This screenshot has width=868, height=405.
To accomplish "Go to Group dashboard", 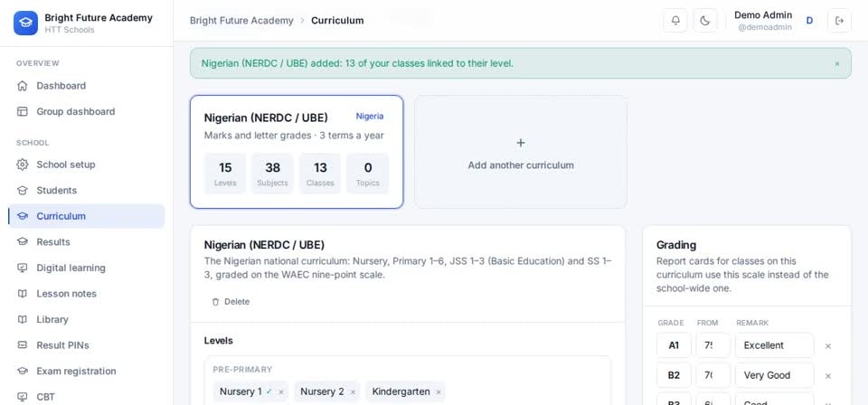I will click(x=87, y=111).
